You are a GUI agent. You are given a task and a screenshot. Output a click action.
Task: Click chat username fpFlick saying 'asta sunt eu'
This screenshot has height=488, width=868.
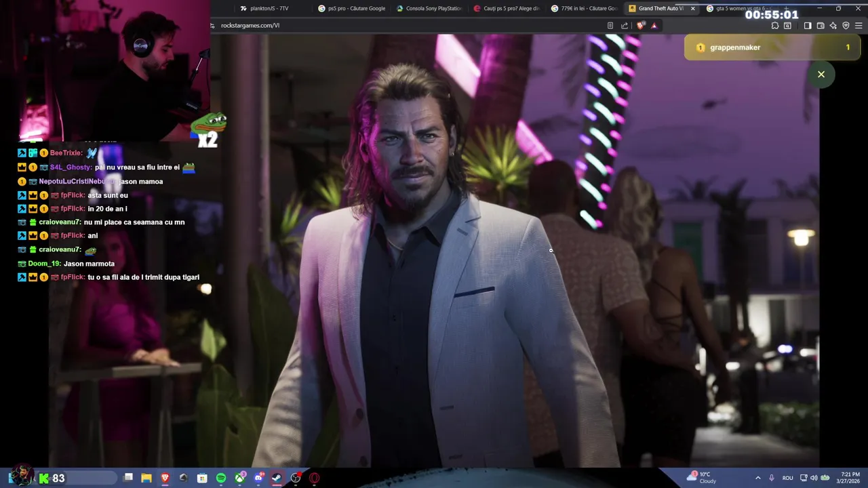pyautogui.click(x=73, y=195)
